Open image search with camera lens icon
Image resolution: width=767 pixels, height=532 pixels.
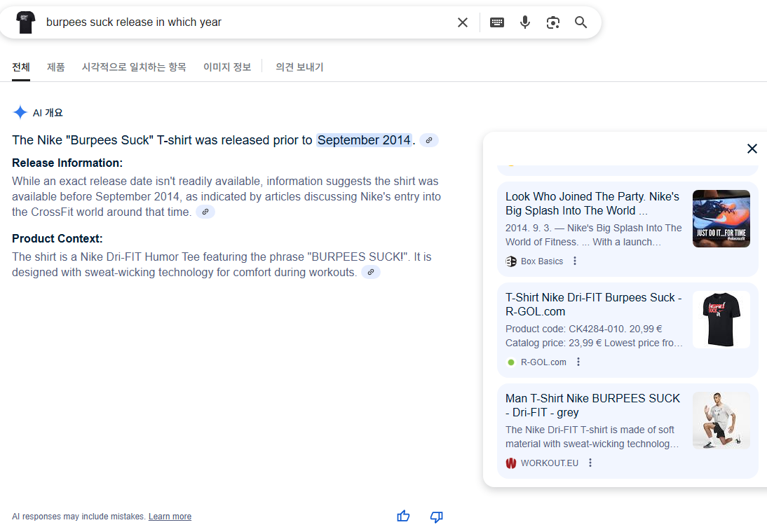[x=552, y=22]
